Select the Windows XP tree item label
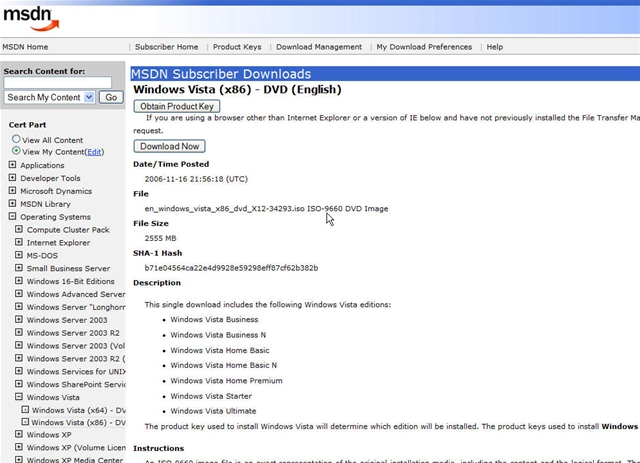The width and height of the screenshot is (640, 463). (49, 435)
